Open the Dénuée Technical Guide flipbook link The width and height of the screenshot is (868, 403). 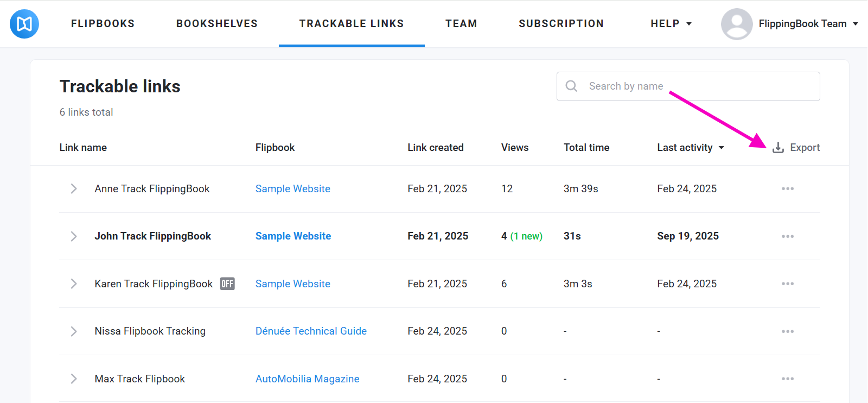[311, 331]
